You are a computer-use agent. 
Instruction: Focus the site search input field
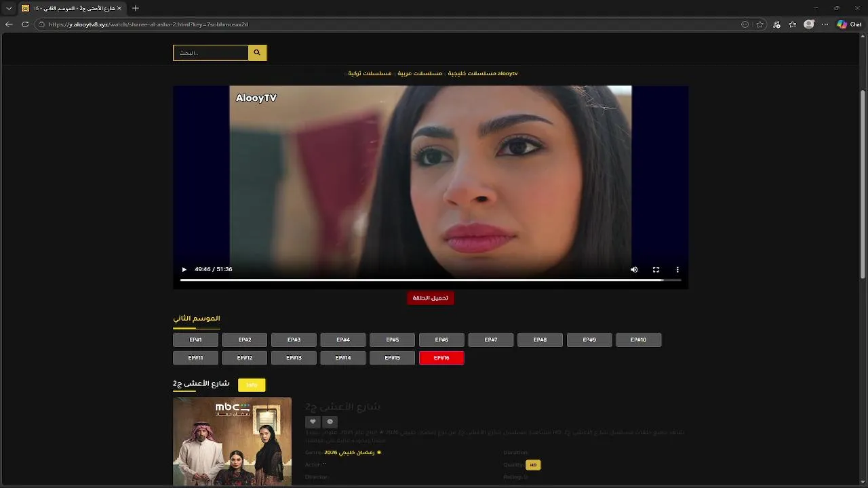tap(211, 53)
